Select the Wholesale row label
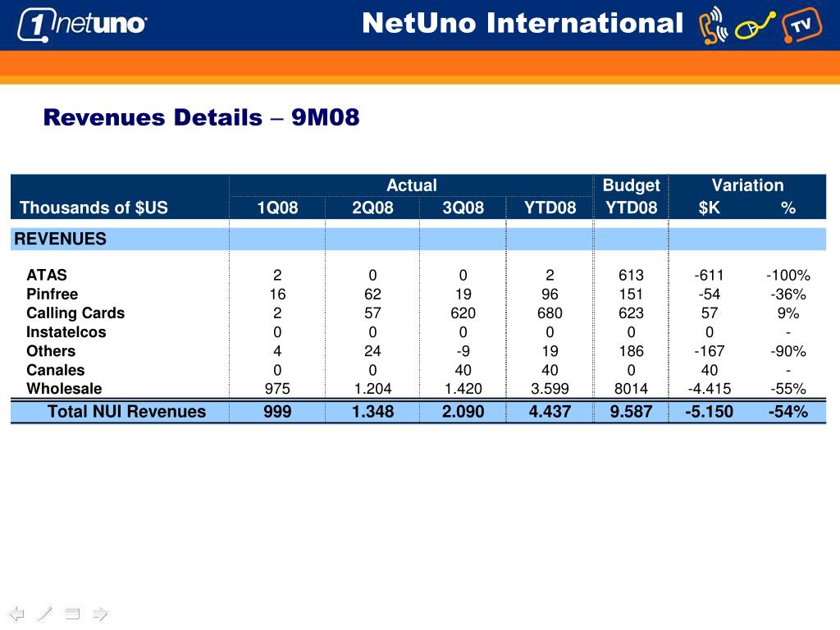Viewport: 840px width, 630px height. [x=64, y=388]
